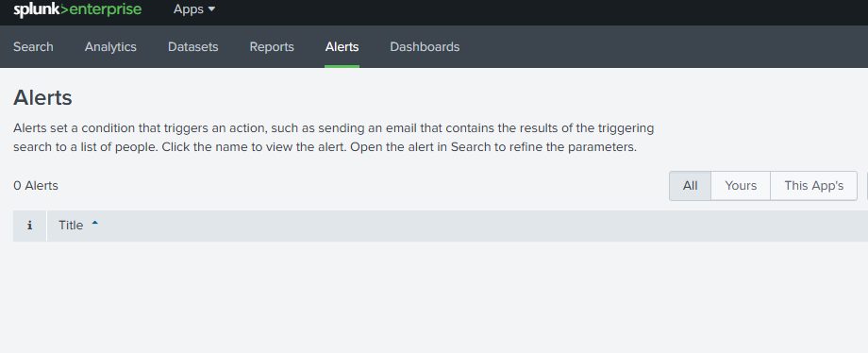This screenshot has height=353, width=868.
Task: Click the ascending sort arrow beside Title
Action: pos(94,224)
